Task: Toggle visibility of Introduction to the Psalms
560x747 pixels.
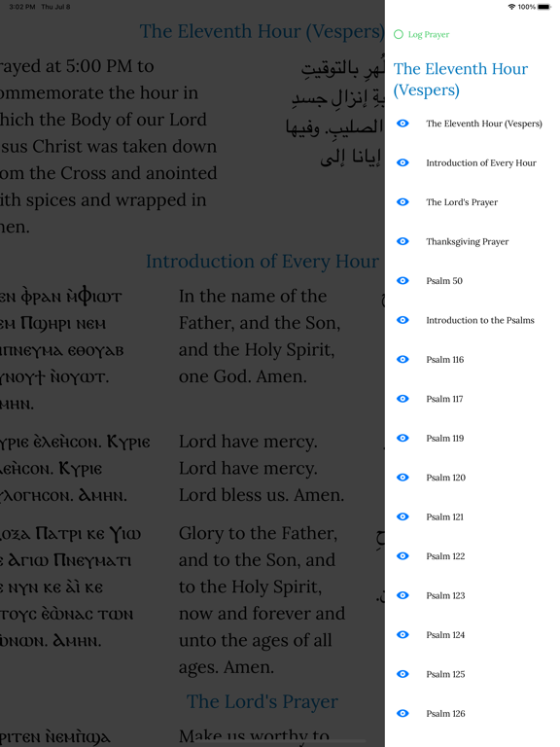Action: [402, 320]
